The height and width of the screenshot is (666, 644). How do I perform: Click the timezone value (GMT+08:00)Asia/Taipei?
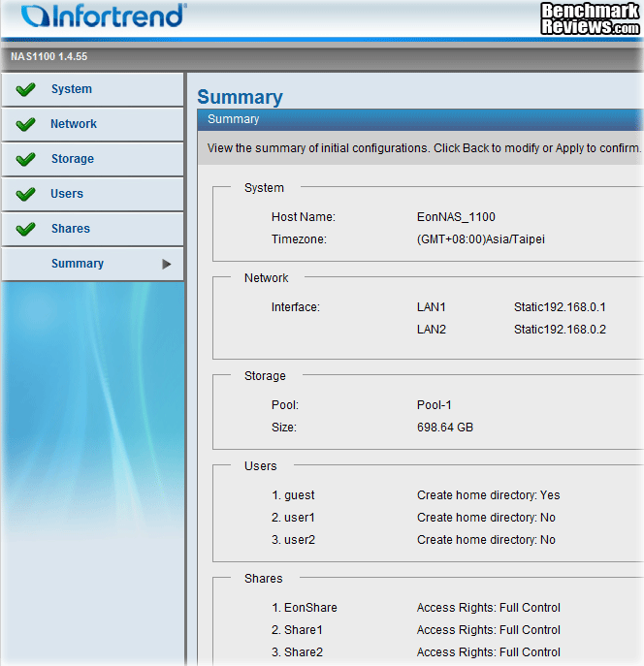click(x=480, y=239)
